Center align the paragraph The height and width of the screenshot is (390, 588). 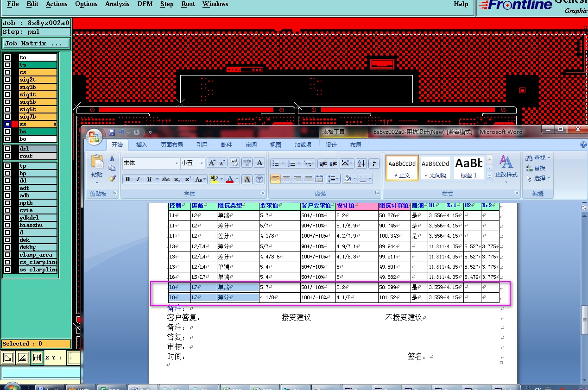pyautogui.click(x=286, y=179)
